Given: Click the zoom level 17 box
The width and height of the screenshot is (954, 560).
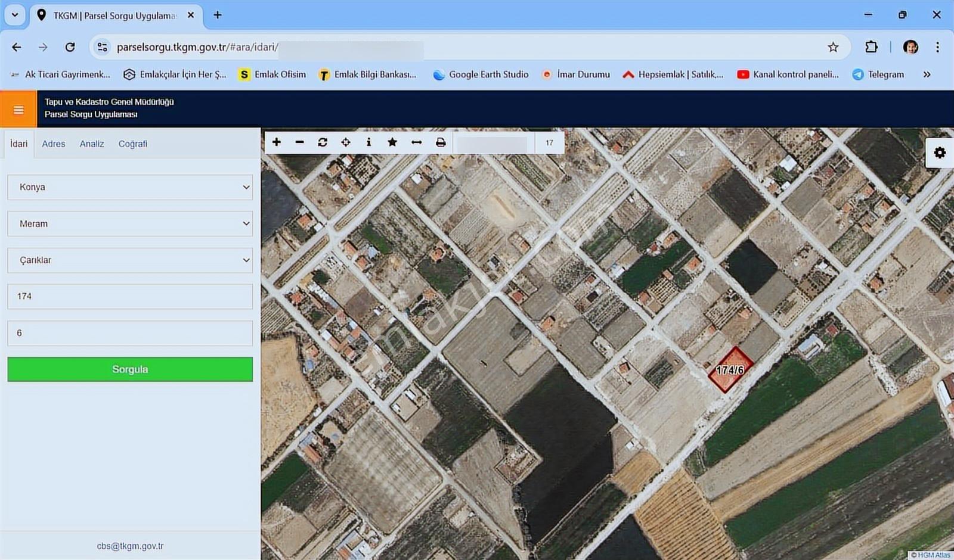Looking at the screenshot, I should (x=549, y=143).
